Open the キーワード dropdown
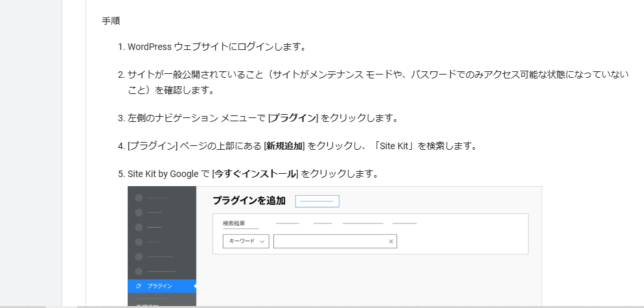 (246, 241)
